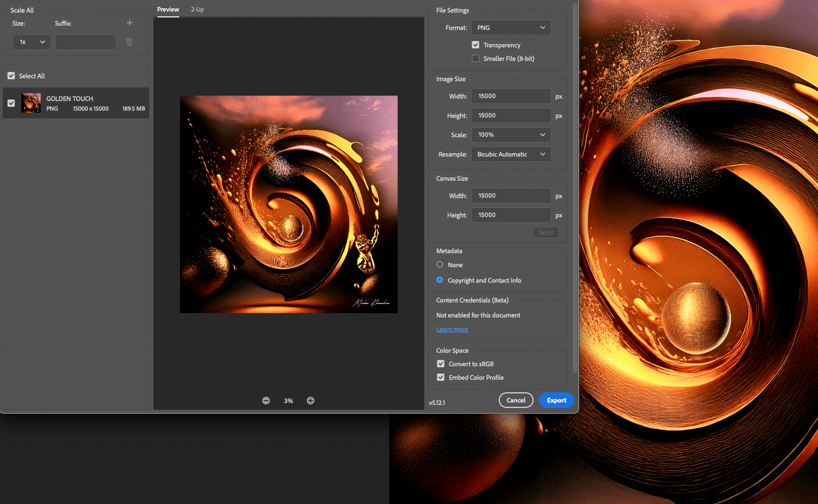The width and height of the screenshot is (818, 504).
Task: Select the None metadata radio button
Action: 440,265
